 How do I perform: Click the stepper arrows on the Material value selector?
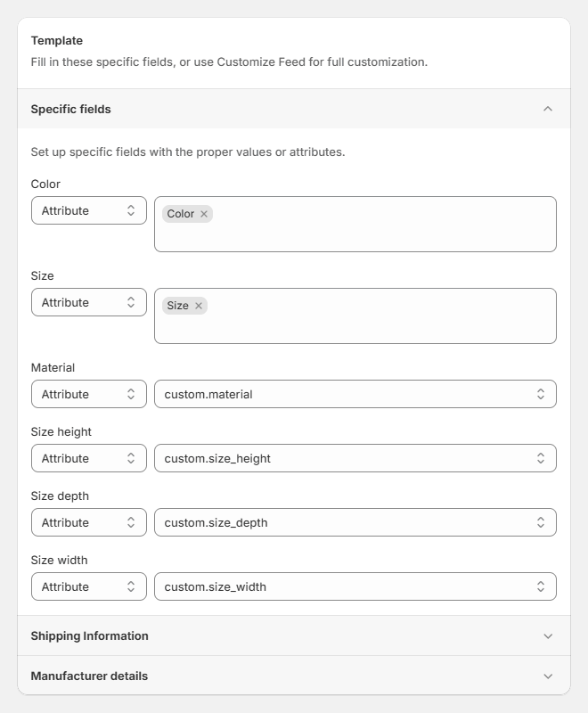pos(542,393)
